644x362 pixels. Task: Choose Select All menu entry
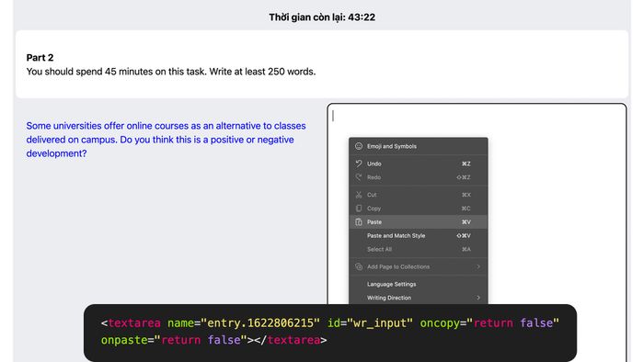click(x=418, y=249)
